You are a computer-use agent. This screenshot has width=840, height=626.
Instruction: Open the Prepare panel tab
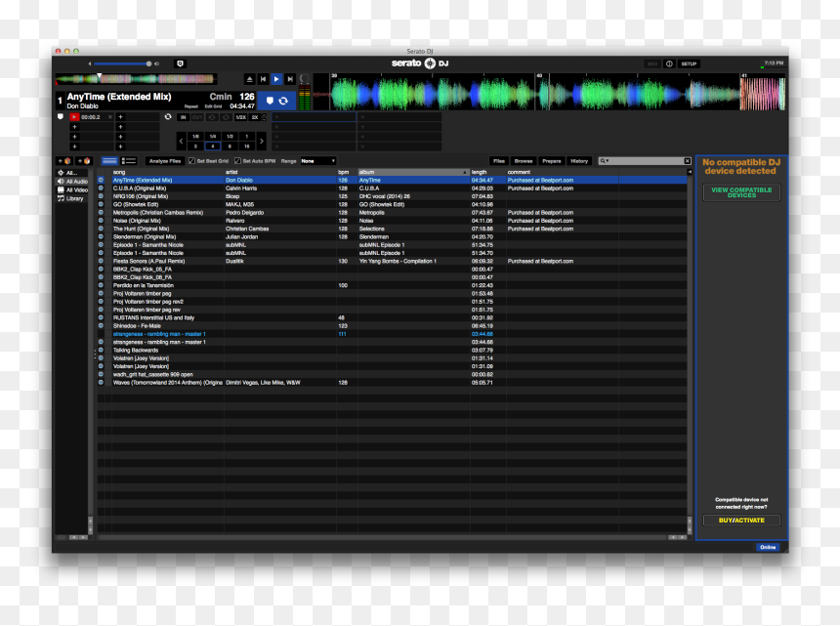tap(551, 160)
